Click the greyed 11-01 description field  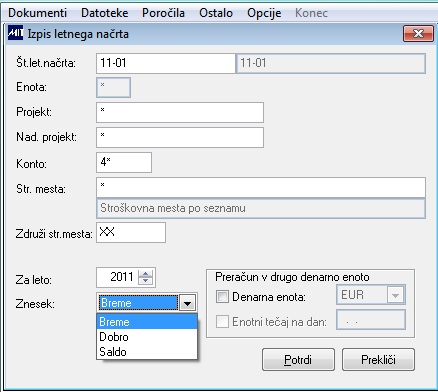pyautogui.click(x=331, y=63)
